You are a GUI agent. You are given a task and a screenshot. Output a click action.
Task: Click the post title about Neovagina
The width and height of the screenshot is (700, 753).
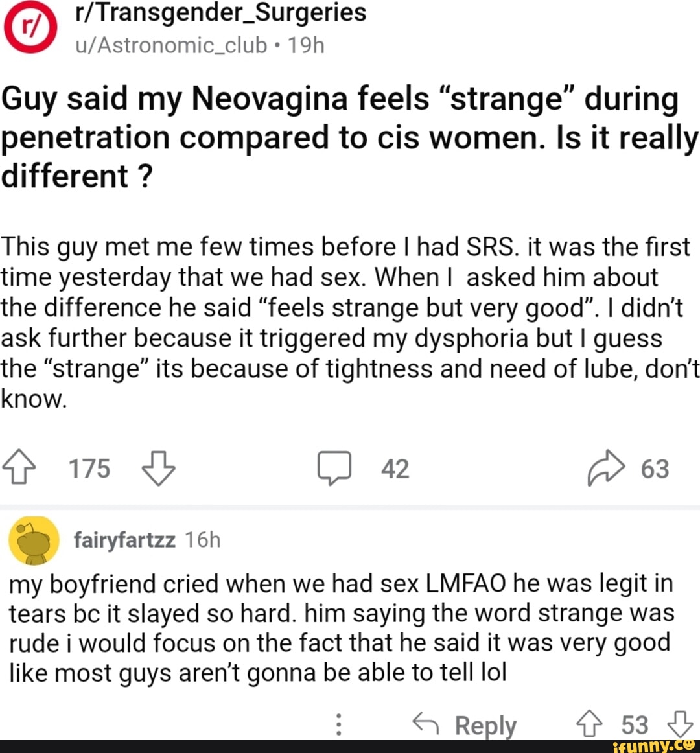[350, 137]
